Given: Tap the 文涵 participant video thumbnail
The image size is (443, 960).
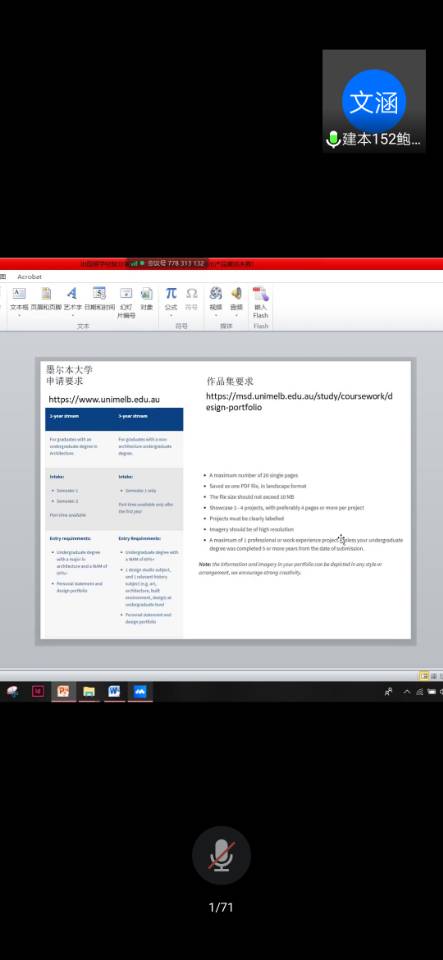Looking at the screenshot, I should (x=374, y=101).
